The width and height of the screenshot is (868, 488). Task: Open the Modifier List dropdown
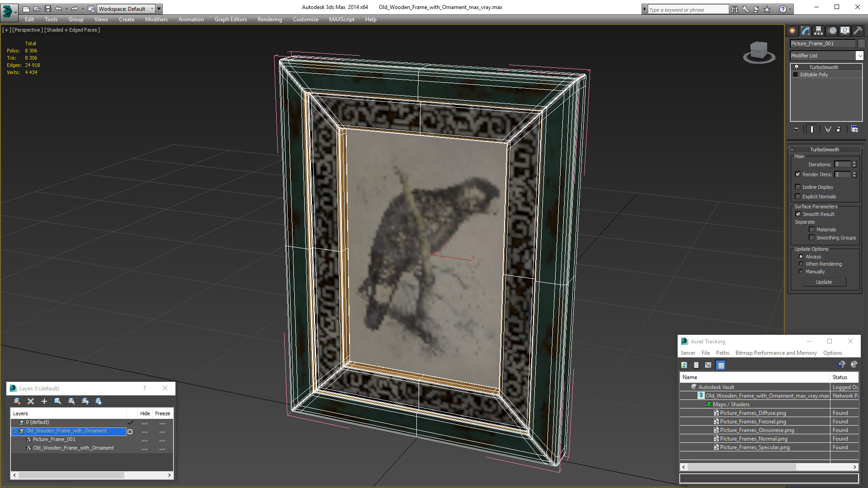coord(859,56)
